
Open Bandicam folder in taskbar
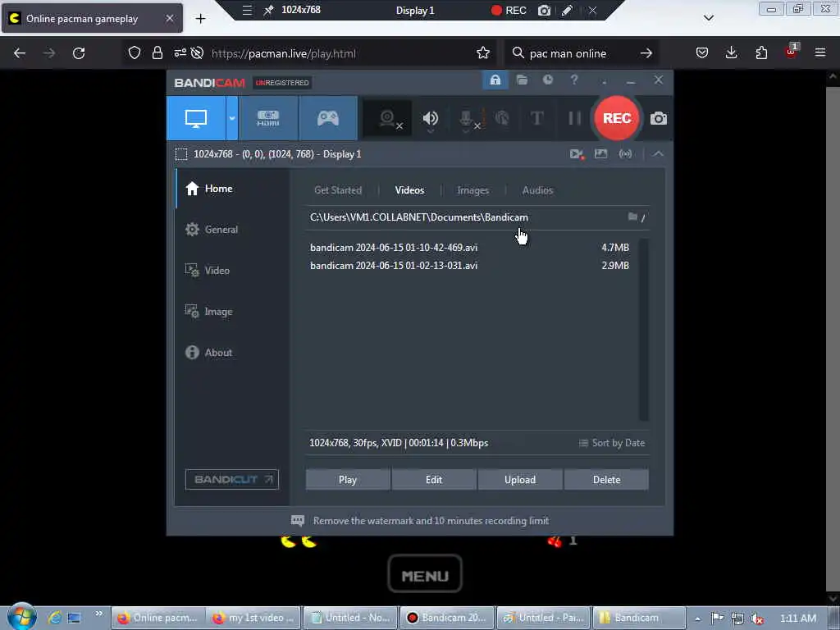coord(638,618)
